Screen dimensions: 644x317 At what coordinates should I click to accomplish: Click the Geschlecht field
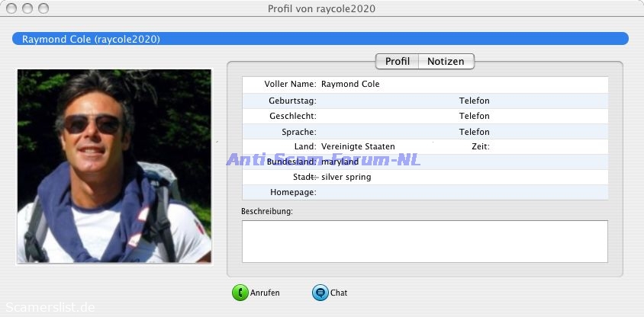click(382, 116)
